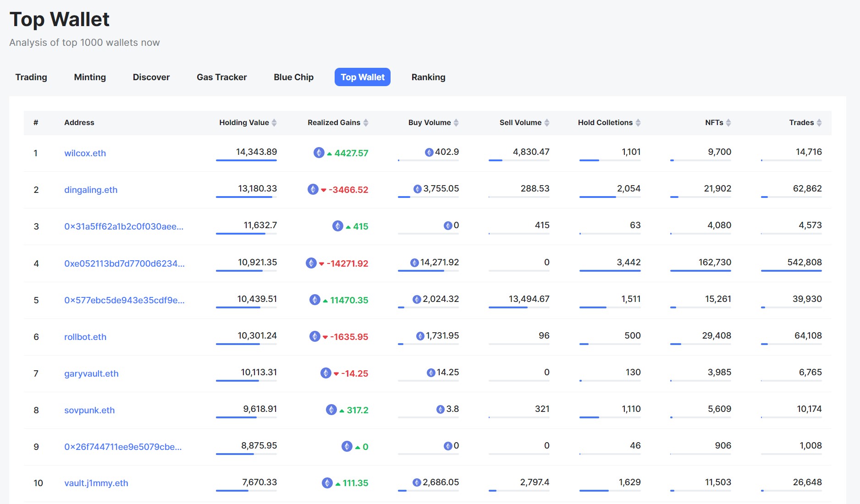860x504 pixels.
Task: Toggle sorting on Hold Colletions column
Action: pyautogui.click(x=638, y=123)
